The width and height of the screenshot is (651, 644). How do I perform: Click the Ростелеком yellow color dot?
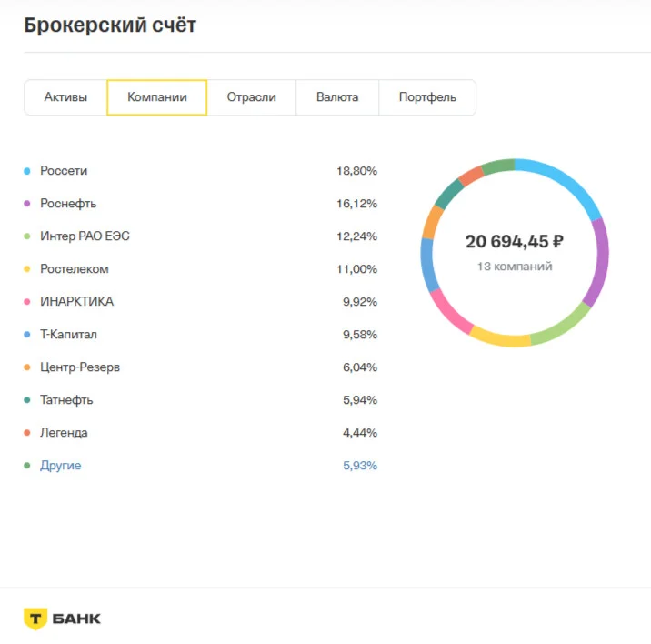pos(27,269)
